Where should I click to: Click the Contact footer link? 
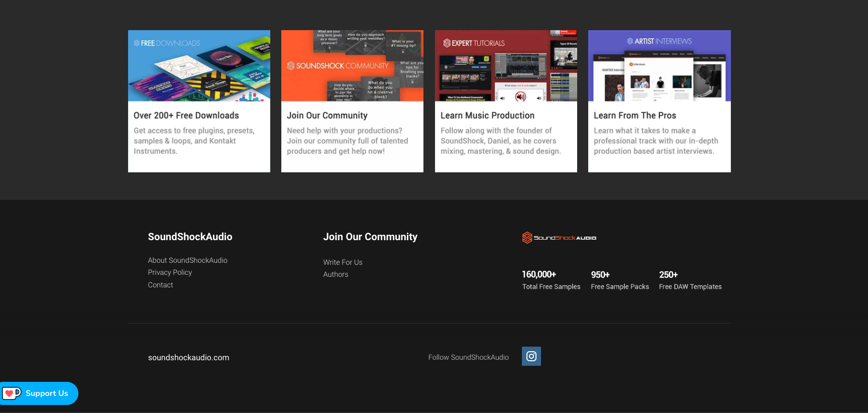[160, 285]
